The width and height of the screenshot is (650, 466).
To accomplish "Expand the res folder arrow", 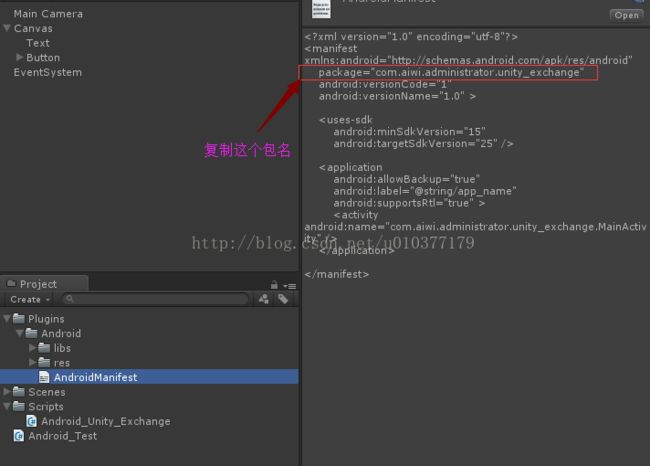I will [x=32, y=362].
